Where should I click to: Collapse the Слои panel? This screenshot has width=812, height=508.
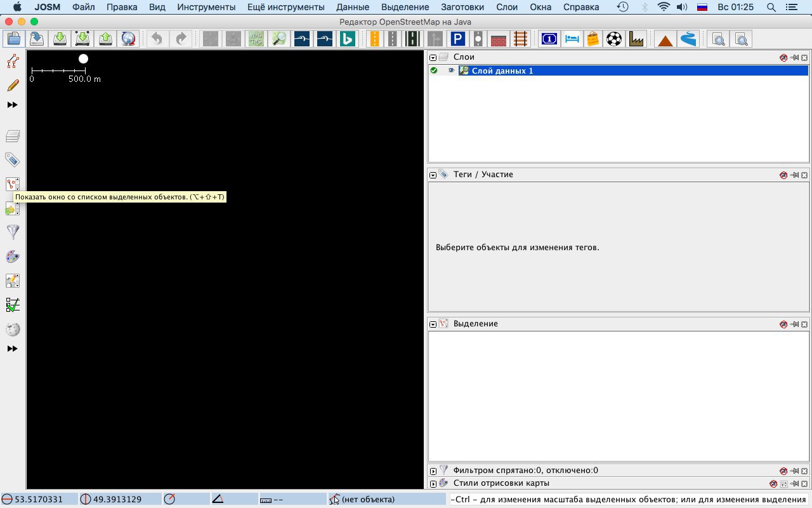point(433,58)
